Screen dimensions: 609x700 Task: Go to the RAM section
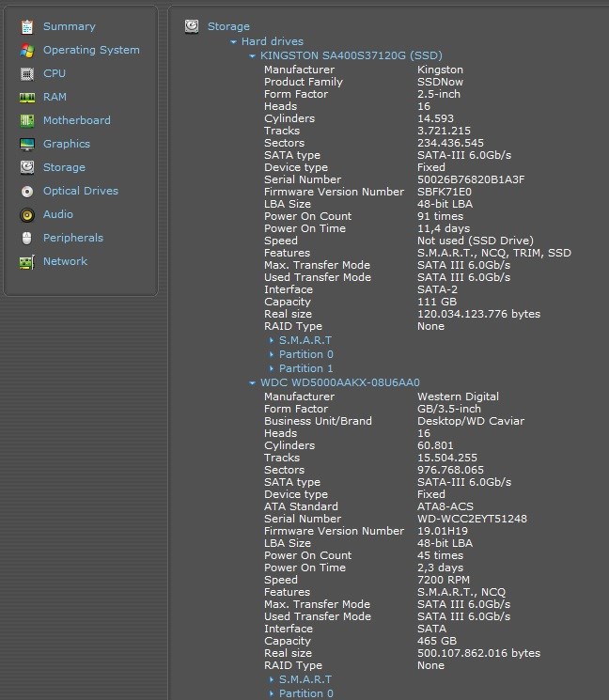pyautogui.click(x=55, y=97)
